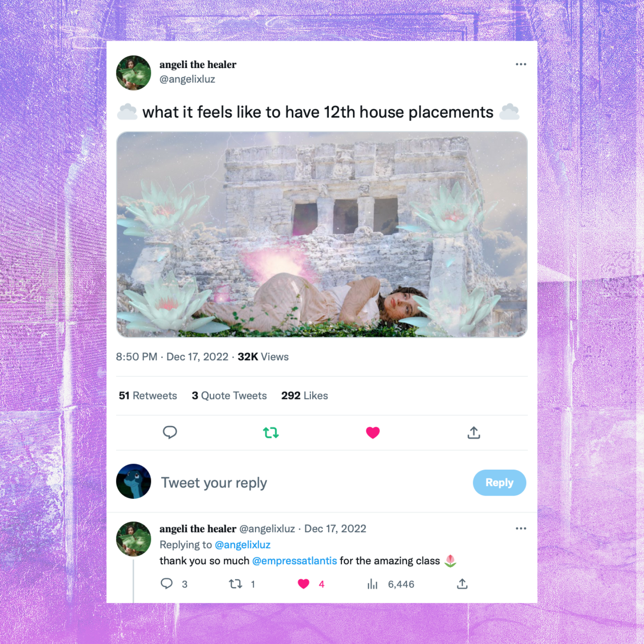
Task: Open the temple collage image
Action: (x=322, y=234)
